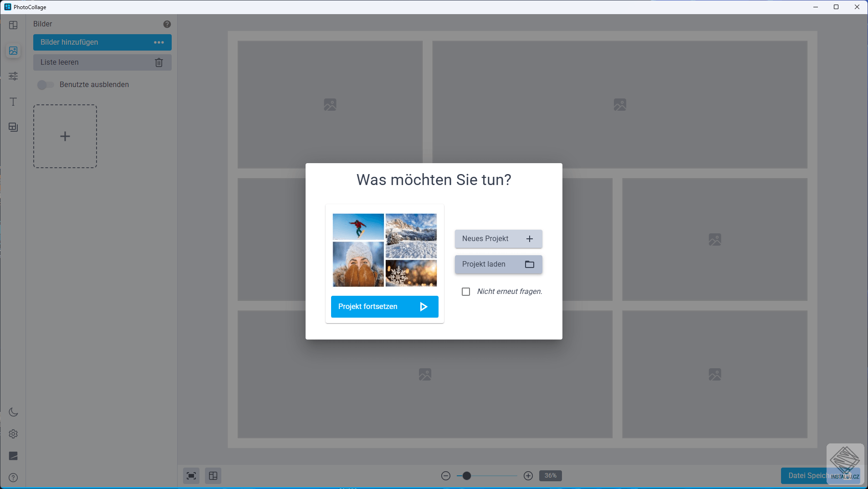Viewport: 868px width, 489px height.
Task: Click the trash icon on Liste leeren
Action: [x=159, y=62]
